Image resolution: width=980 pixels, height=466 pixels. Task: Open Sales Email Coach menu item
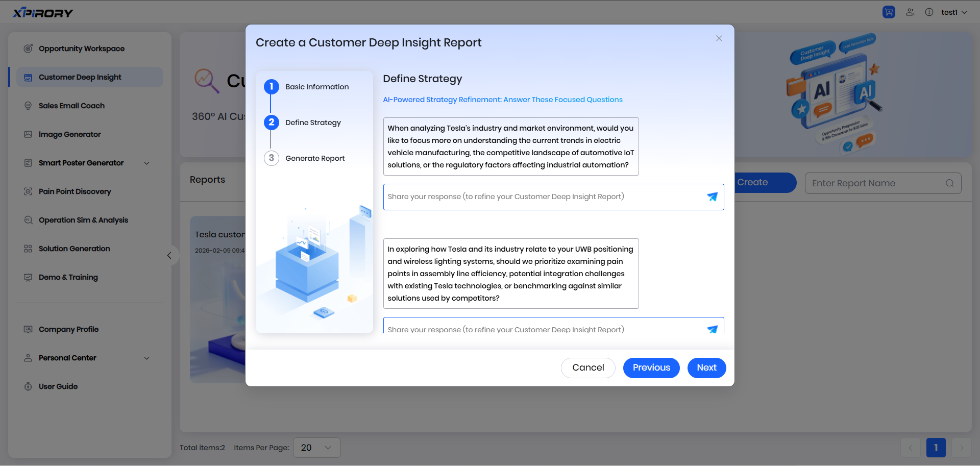(x=71, y=106)
